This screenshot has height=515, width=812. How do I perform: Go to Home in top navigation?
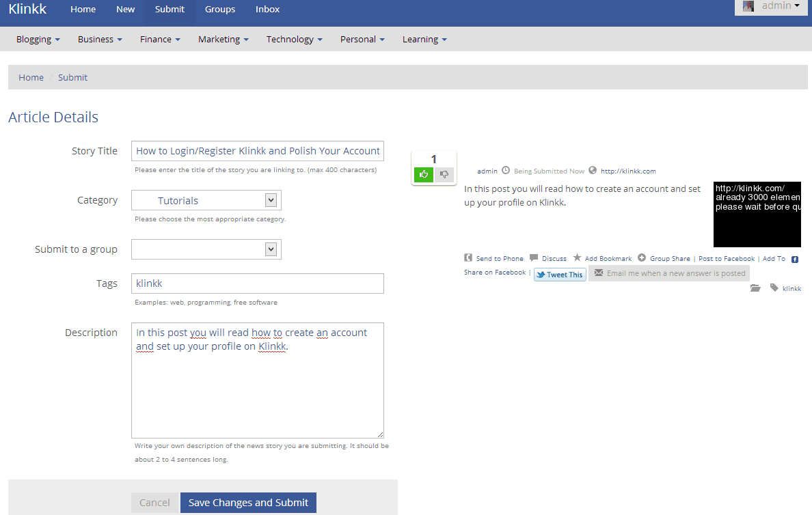(x=83, y=10)
